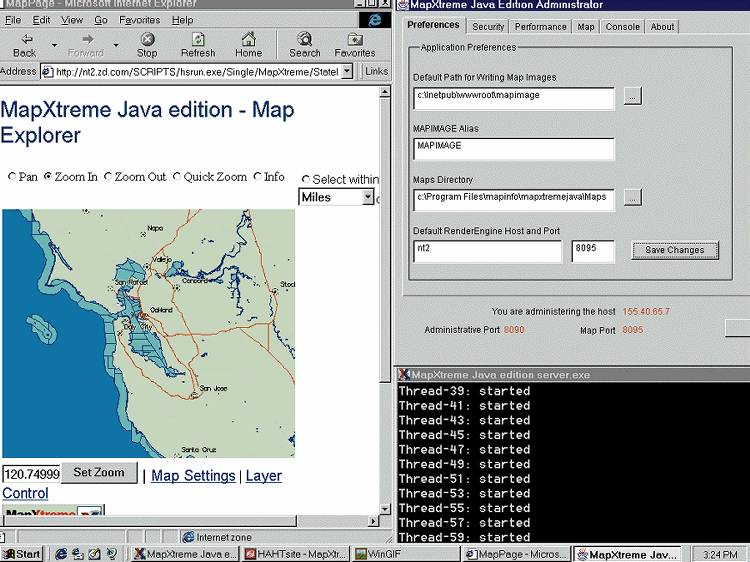Image resolution: width=750 pixels, height=562 pixels.
Task: Open the Favorites menu in menu bar
Action: click(x=139, y=20)
